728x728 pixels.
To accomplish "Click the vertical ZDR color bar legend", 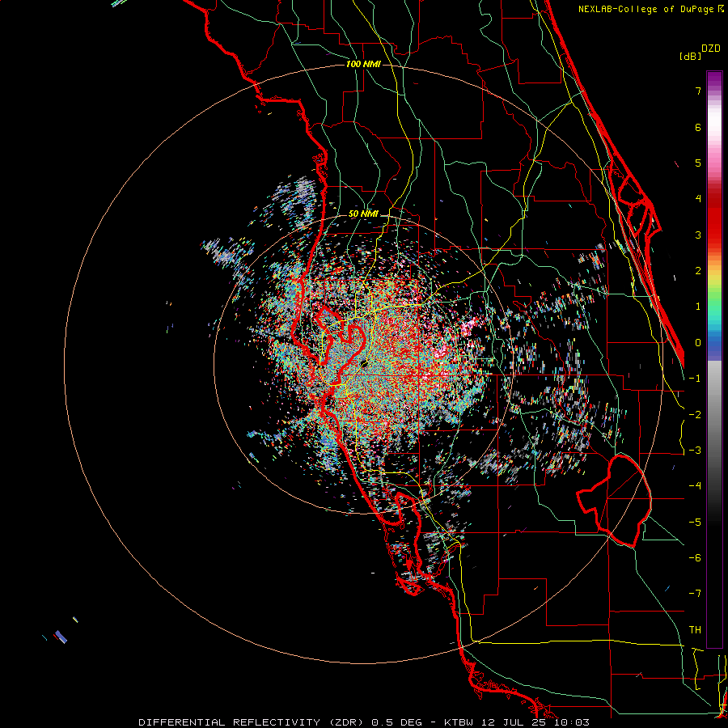I will click(714, 359).
